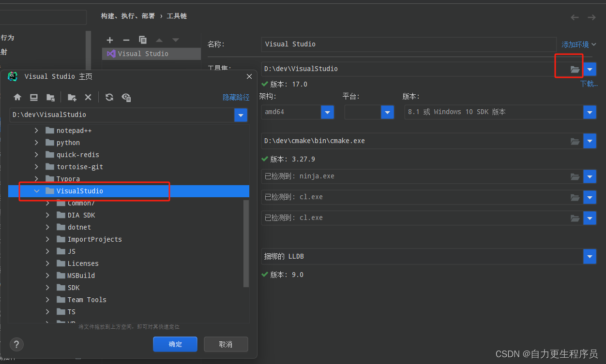Open the second cl.exe compiler dropdown
Image resolution: width=606 pixels, height=364 pixels.
click(x=590, y=218)
